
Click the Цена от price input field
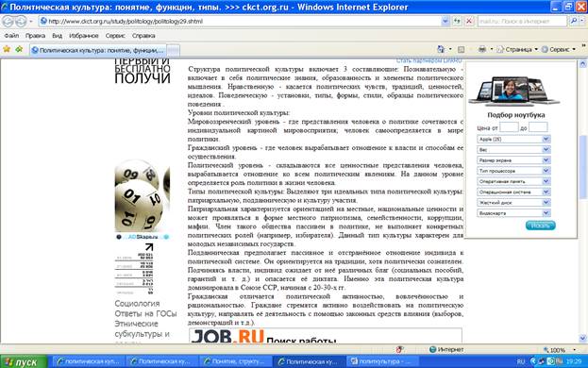click(509, 127)
